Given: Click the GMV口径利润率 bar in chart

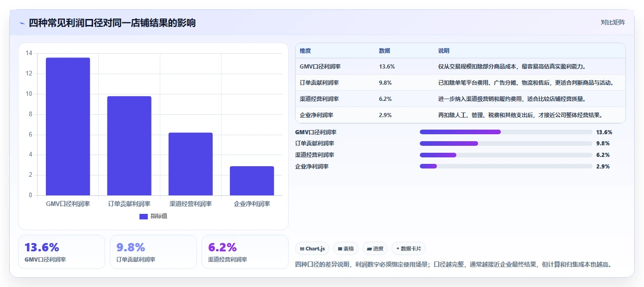Looking at the screenshot, I should point(68,126).
